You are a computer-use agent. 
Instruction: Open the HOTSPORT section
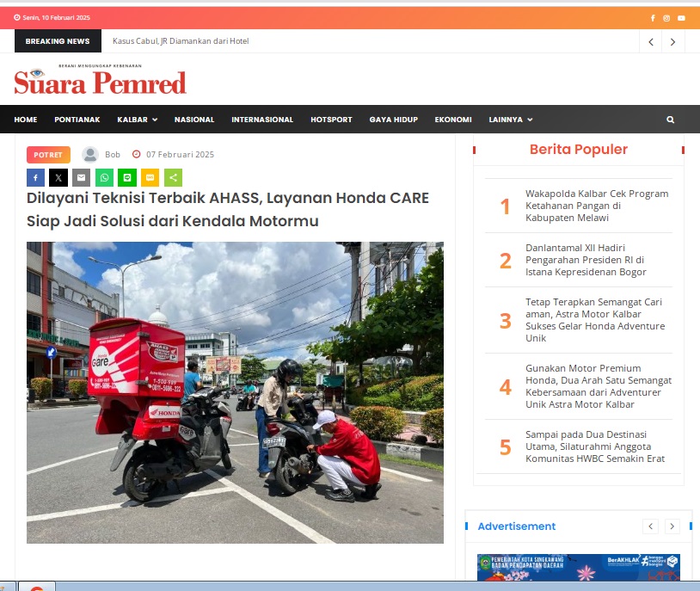pyautogui.click(x=331, y=120)
